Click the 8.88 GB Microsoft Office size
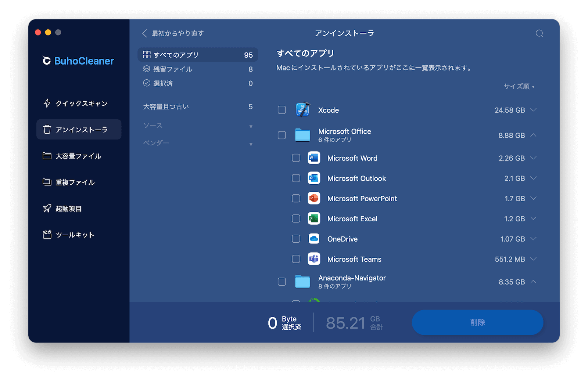This screenshot has width=588, height=380. point(512,135)
